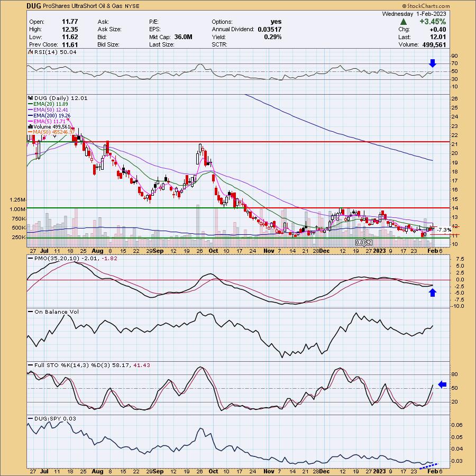Select the DUG ticker symbol in the title

tap(33, 6)
